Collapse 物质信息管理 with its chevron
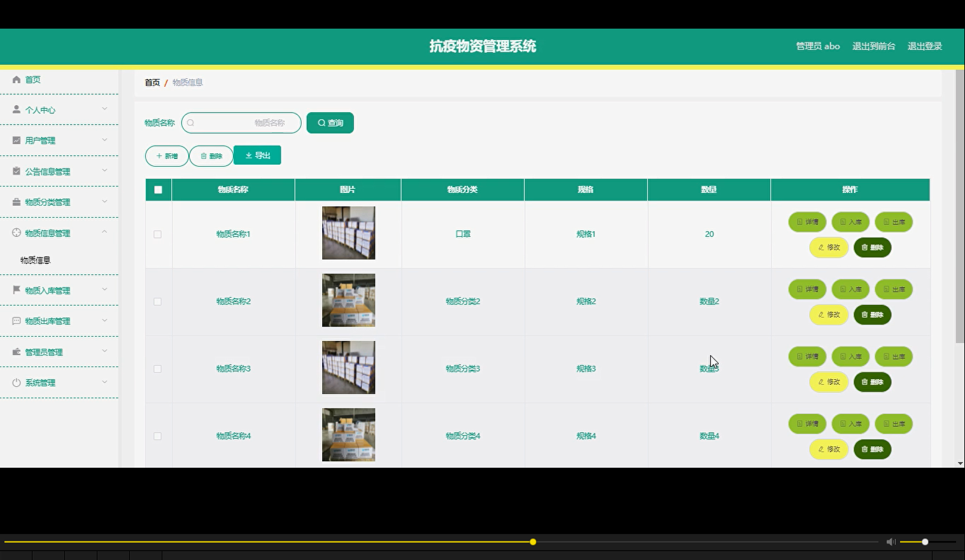The width and height of the screenshot is (965, 560). pos(104,232)
